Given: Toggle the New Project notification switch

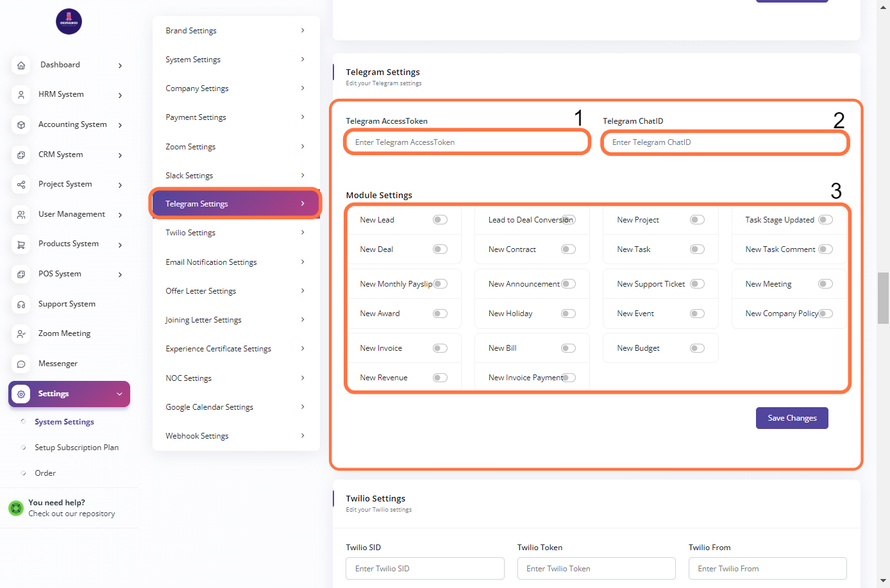Looking at the screenshot, I should click(x=697, y=220).
